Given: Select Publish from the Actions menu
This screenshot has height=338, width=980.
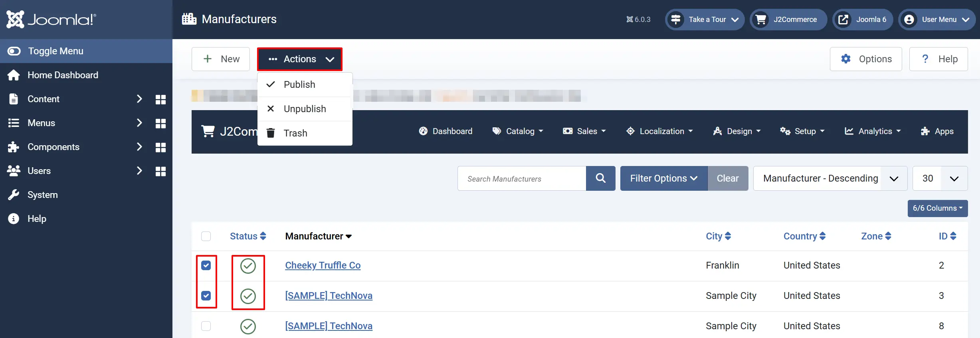Looking at the screenshot, I should tap(305, 85).
